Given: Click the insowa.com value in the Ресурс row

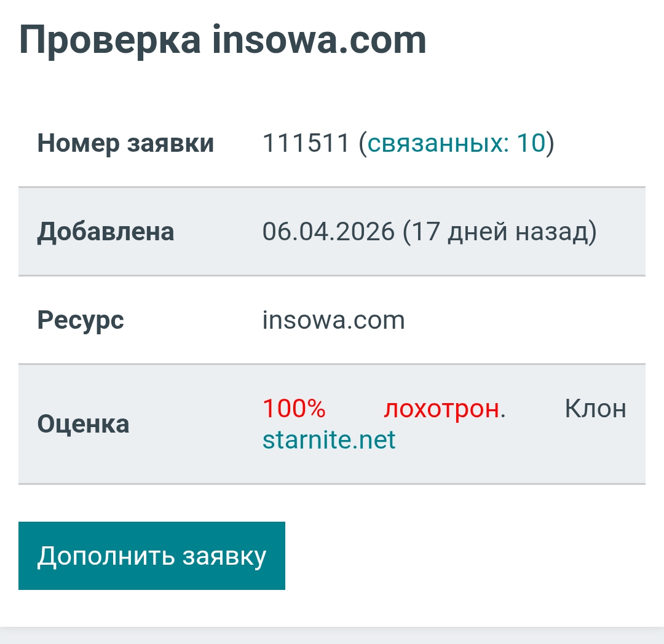Looking at the screenshot, I should pyautogui.click(x=333, y=320).
